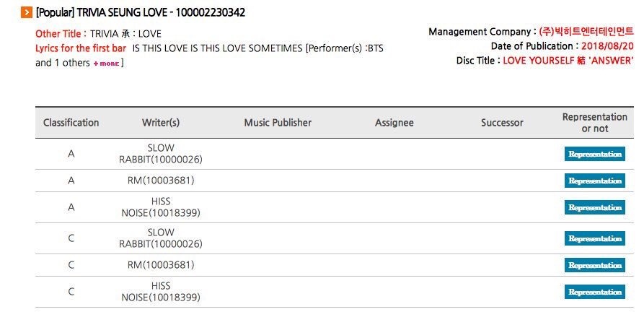Viewport: 644px width, 325px height.
Task: Select the Classification column header
Action: [71, 123]
